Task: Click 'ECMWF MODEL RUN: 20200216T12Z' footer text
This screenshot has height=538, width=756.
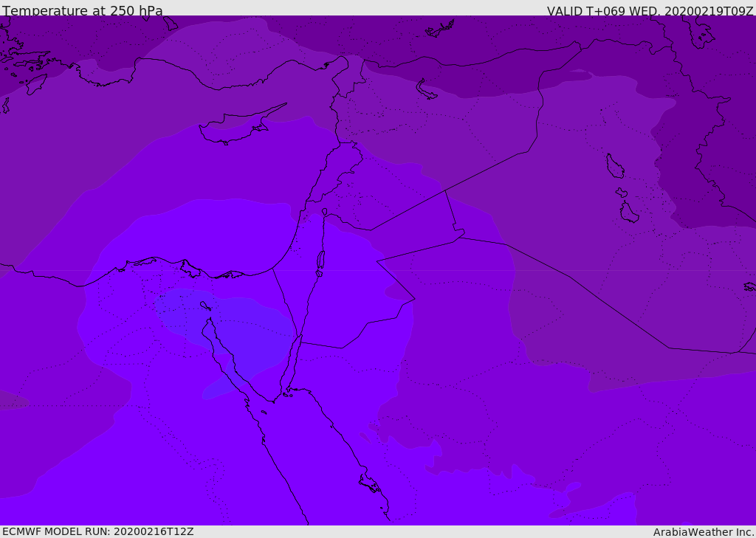Action: pos(98,531)
